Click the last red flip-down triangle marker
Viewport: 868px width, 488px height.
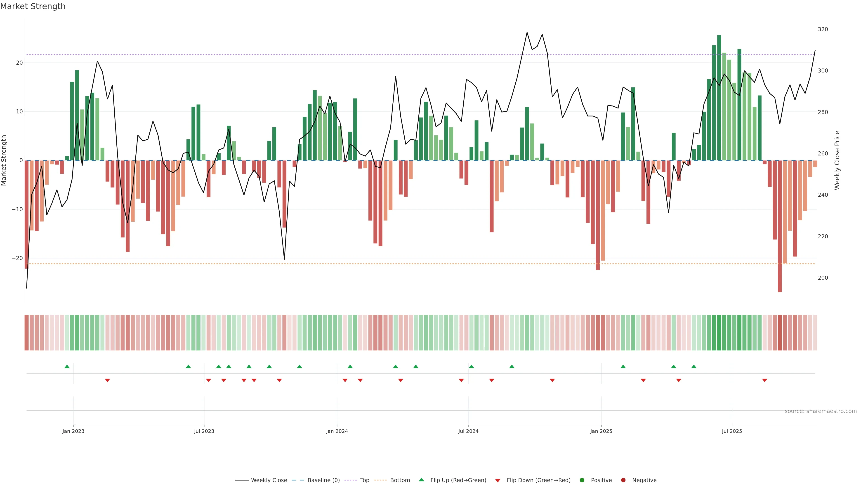[764, 380]
